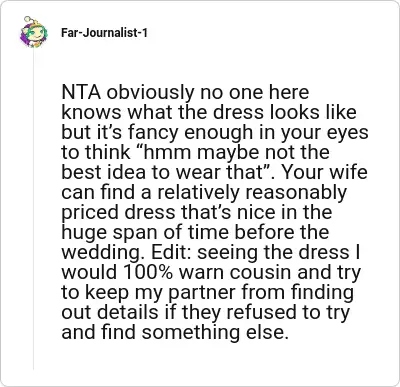Viewport: 400px width, 387px height.
Task: Collapse the comment via vertical thread line
Action: point(33,210)
